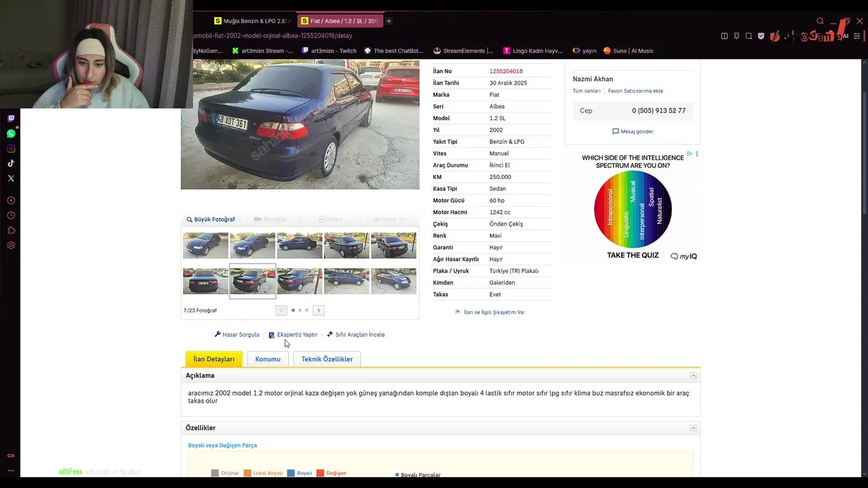
Task: Click the pinboard pin icon
Action: tap(736, 36)
